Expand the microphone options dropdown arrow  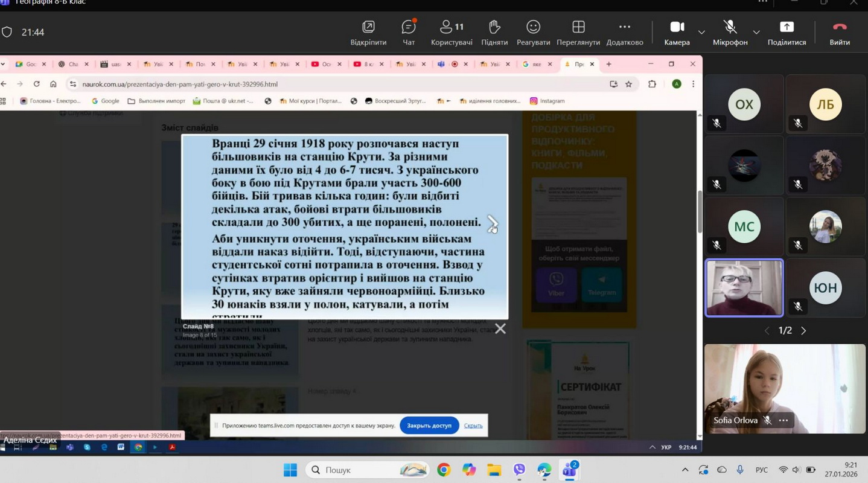click(x=756, y=32)
